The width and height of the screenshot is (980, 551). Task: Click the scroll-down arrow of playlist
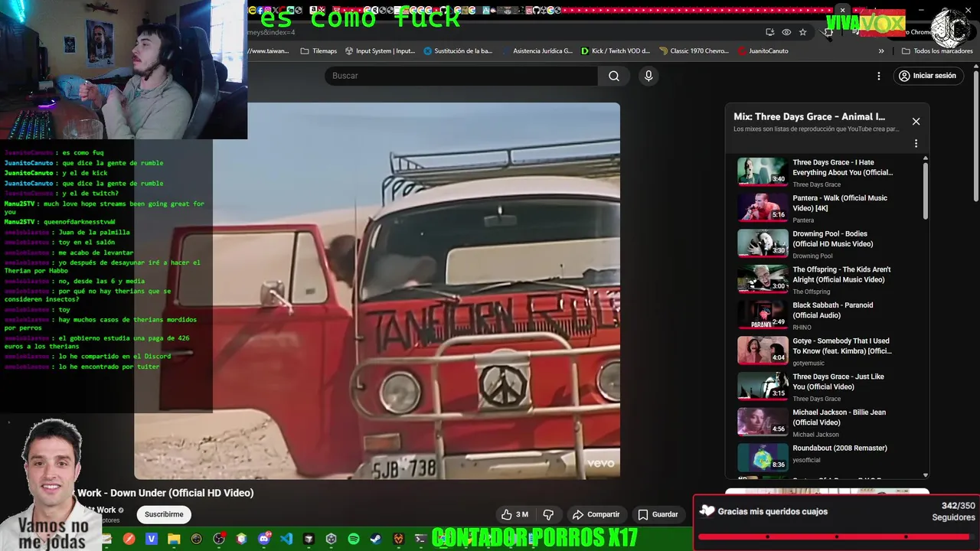[x=926, y=475]
